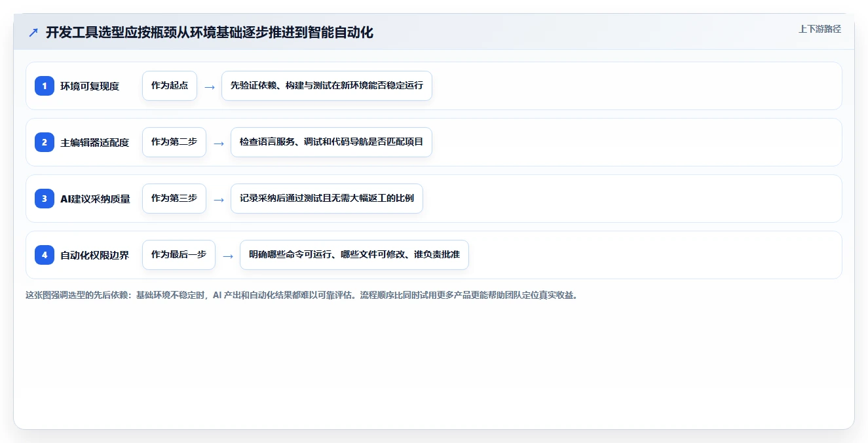
Task: Click the 上下游路径 label at top right
Action: (x=820, y=29)
